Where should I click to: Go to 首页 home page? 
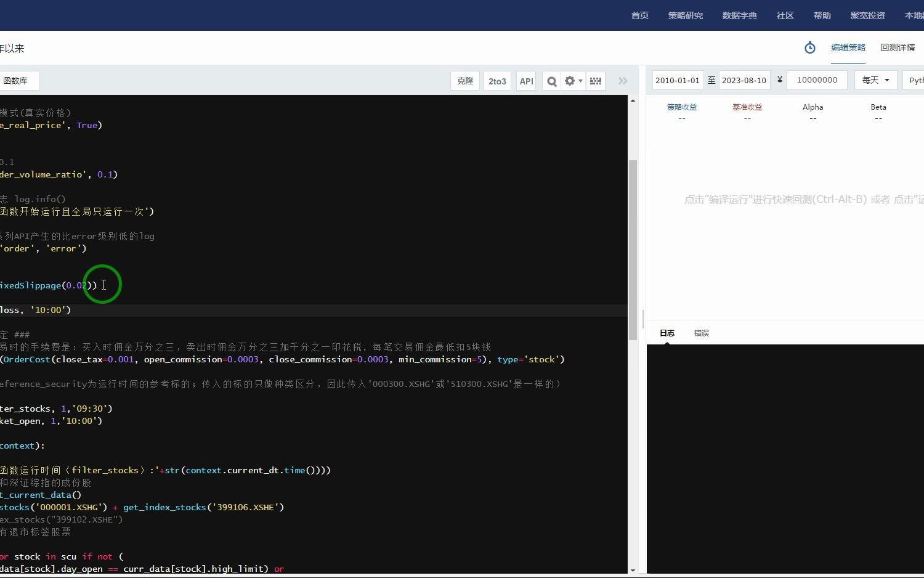[640, 15]
